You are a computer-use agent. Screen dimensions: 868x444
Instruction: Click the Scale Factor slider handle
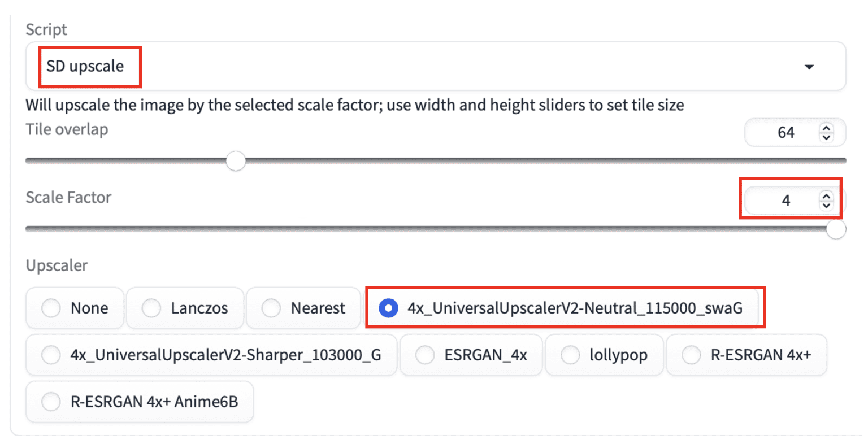tap(836, 229)
